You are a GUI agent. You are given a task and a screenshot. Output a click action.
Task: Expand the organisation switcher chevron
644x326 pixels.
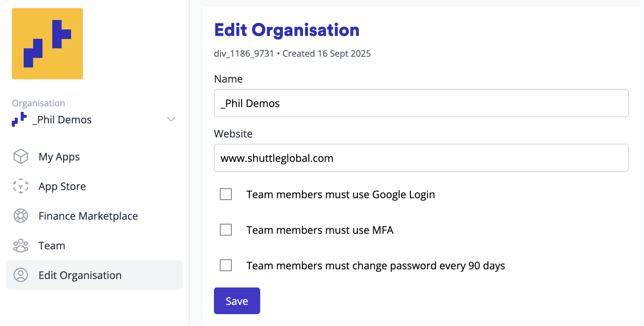pyautogui.click(x=171, y=119)
